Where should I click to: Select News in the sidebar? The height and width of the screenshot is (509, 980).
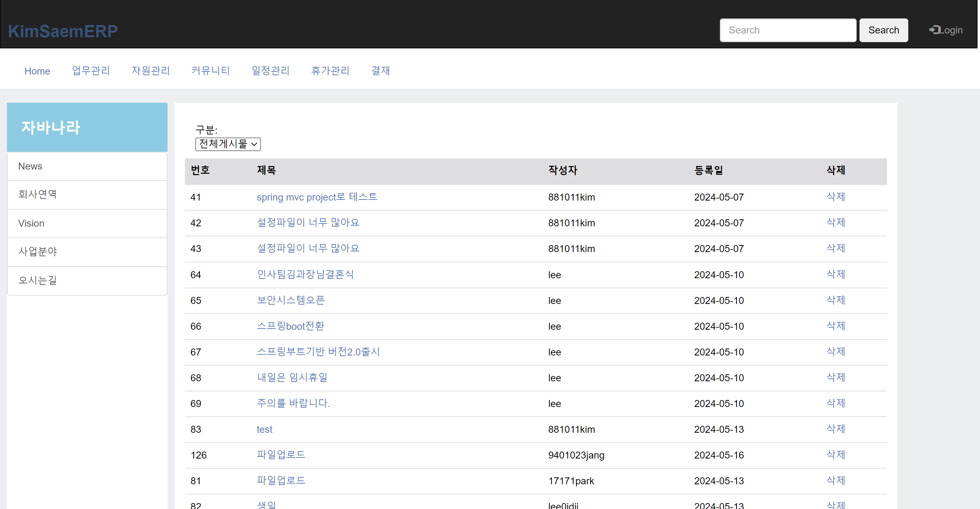point(30,166)
